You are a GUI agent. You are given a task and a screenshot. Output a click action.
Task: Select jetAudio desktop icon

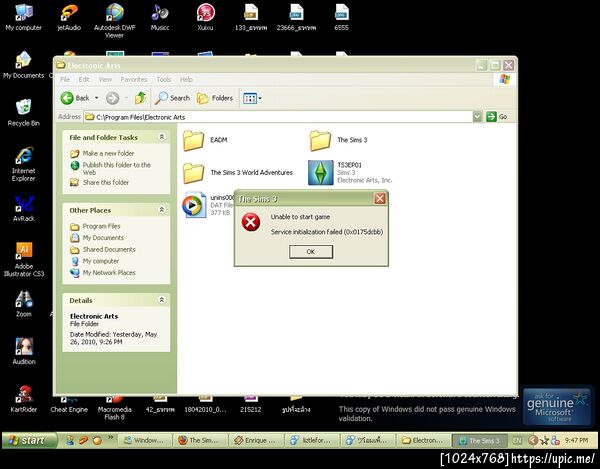(x=69, y=16)
